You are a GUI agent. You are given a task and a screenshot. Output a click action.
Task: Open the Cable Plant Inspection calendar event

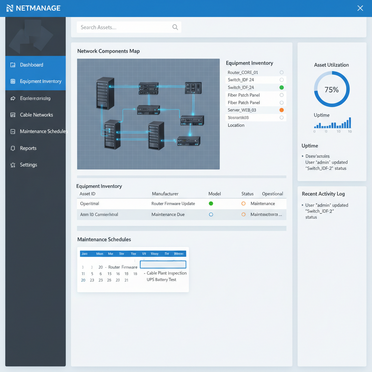pyautogui.click(x=167, y=273)
